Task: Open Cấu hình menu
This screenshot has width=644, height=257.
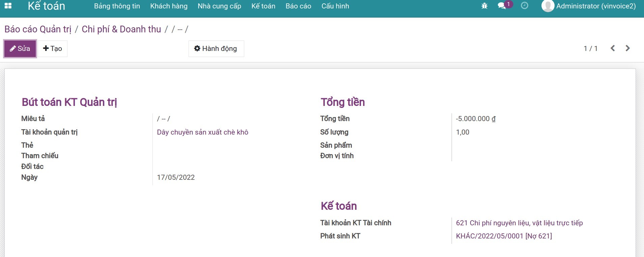Action: [335, 6]
